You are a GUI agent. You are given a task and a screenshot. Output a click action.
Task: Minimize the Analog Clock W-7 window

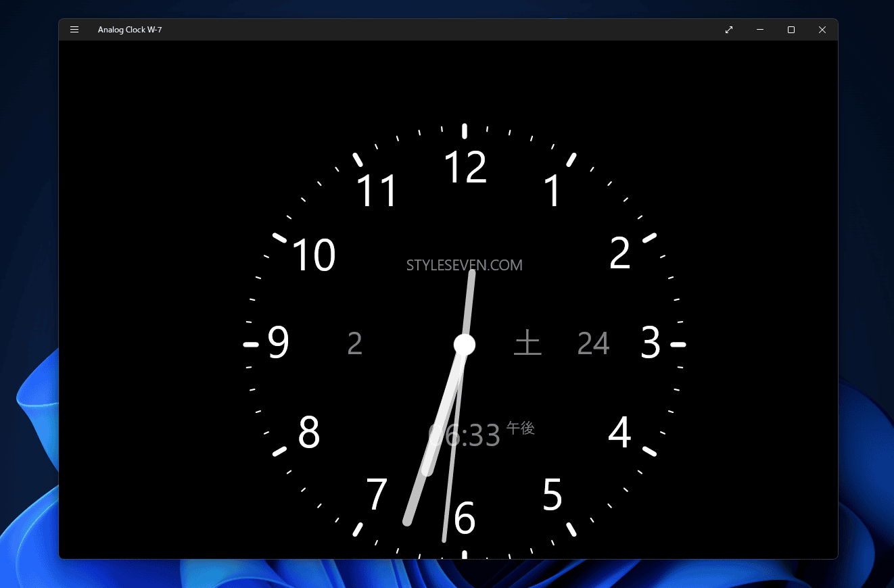pyautogui.click(x=760, y=30)
